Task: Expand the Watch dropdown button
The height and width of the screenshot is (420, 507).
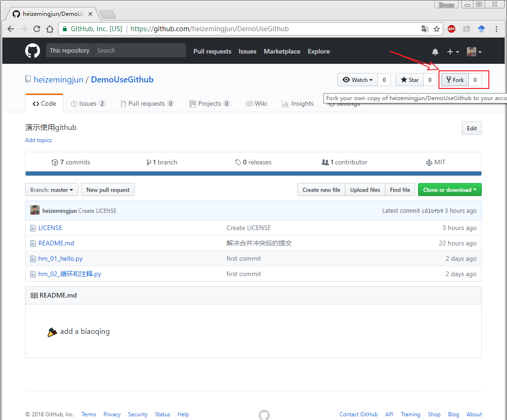Action: point(357,80)
